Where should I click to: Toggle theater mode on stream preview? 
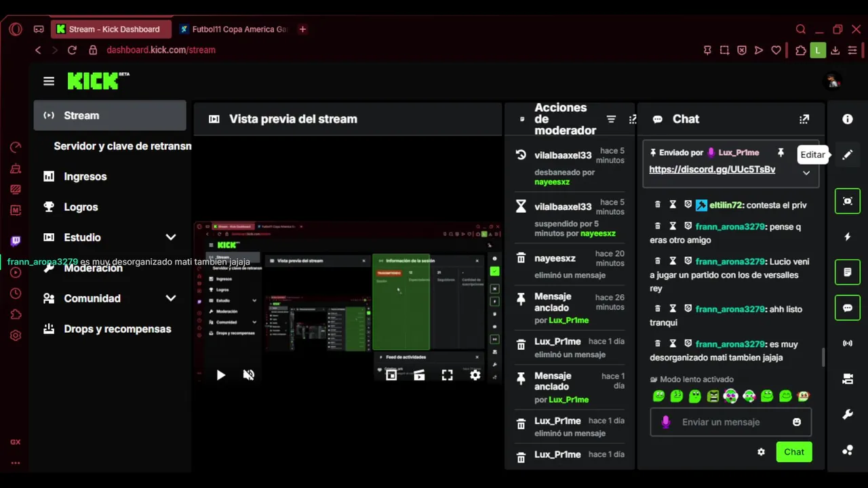[419, 375]
